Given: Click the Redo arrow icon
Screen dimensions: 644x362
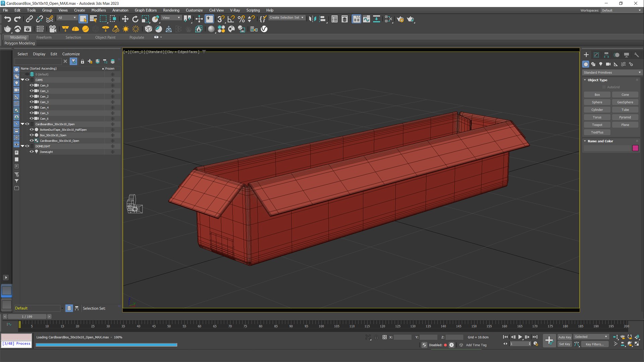Looking at the screenshot, I should pyautogui.click(x=17, y=19).
